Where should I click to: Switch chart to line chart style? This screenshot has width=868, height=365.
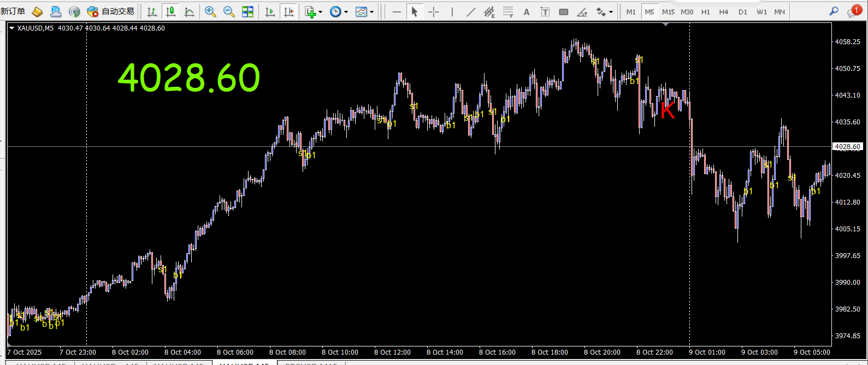[189, 11]
